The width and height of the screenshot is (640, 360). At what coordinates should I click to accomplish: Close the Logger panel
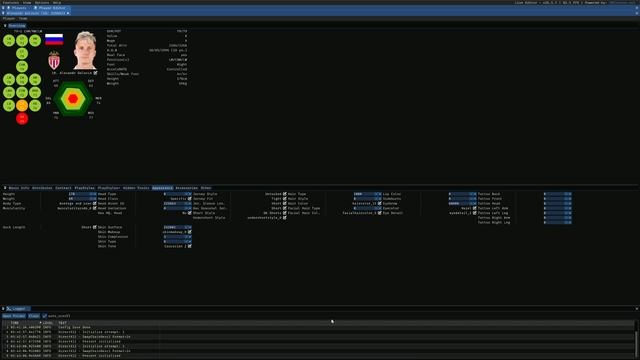point(637,309)
